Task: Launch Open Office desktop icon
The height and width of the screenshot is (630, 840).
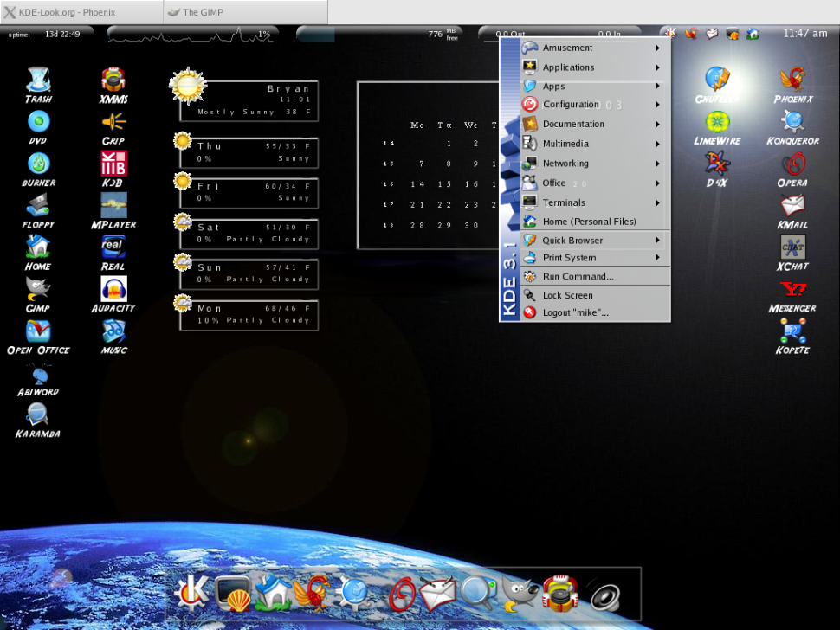Action: coord(39,337)
